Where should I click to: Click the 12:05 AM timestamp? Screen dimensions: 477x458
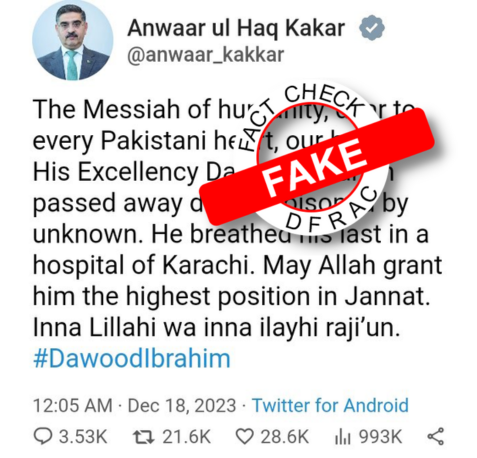pos(73,406)
